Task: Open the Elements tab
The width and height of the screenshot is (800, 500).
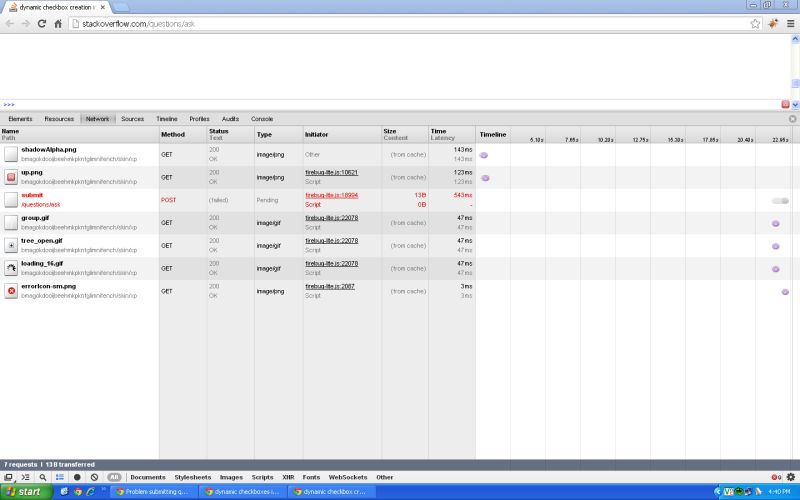Action: [x=20, y=119]
